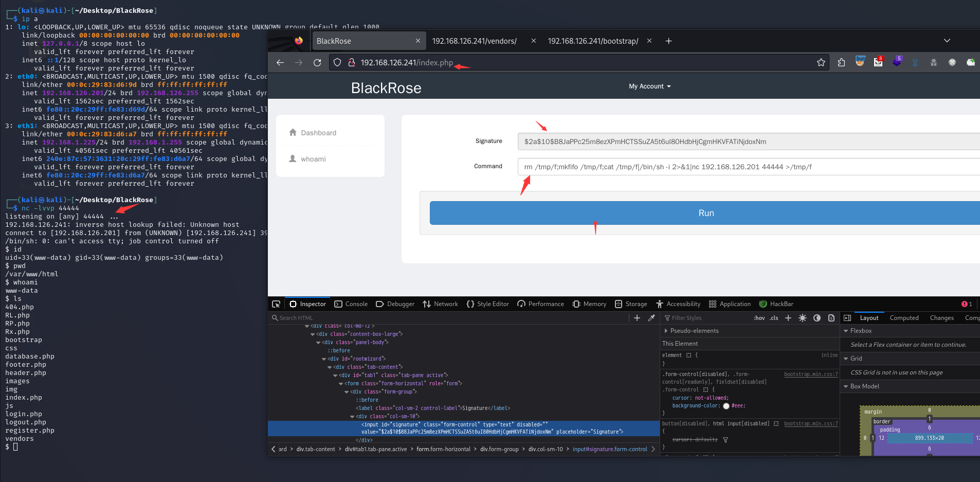Switch to the Changes panel tab
Screen dimensions: 980x482
[x=941, y=318]
